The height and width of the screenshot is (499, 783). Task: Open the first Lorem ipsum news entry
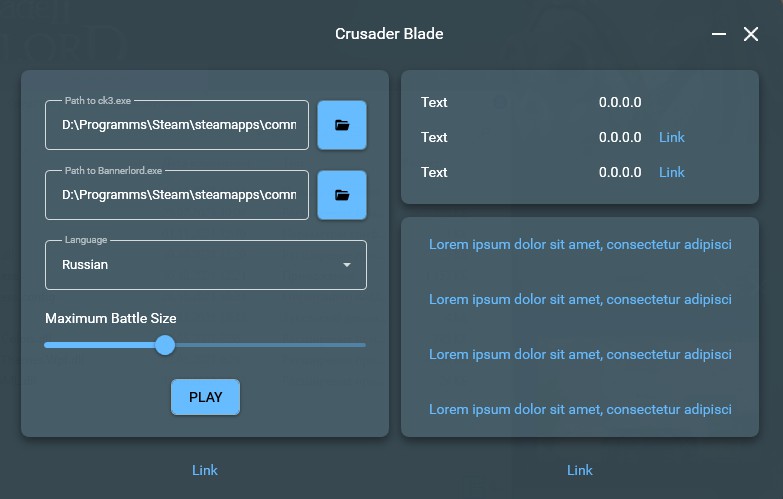[580, 244]
